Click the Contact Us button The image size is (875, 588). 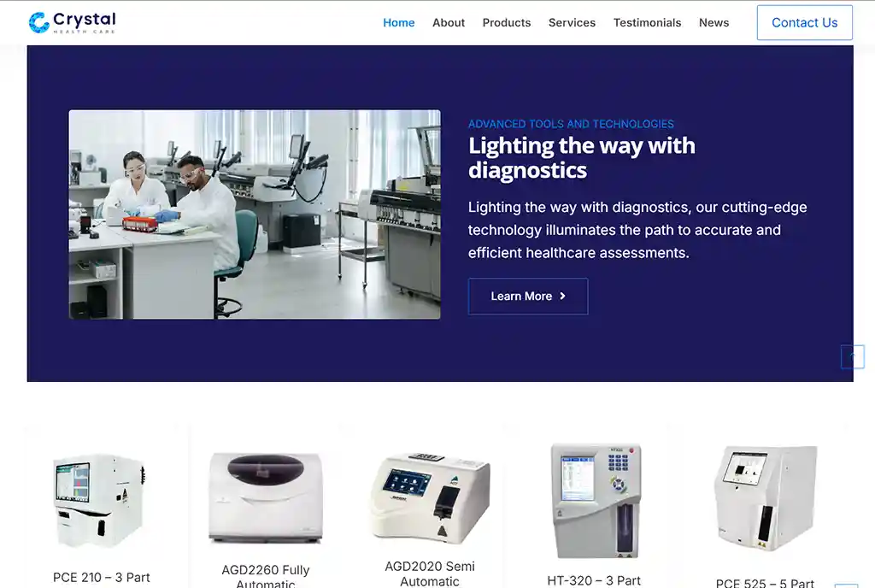804,23
